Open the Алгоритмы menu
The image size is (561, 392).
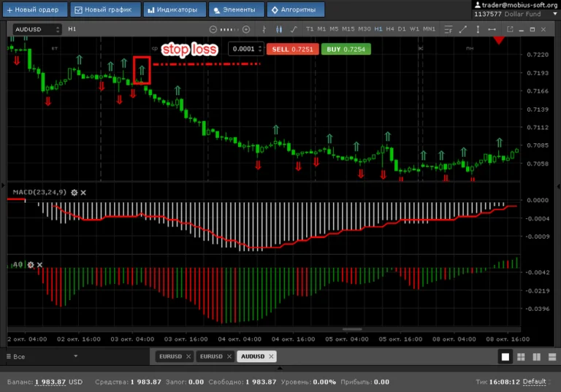tap(296, 9)
